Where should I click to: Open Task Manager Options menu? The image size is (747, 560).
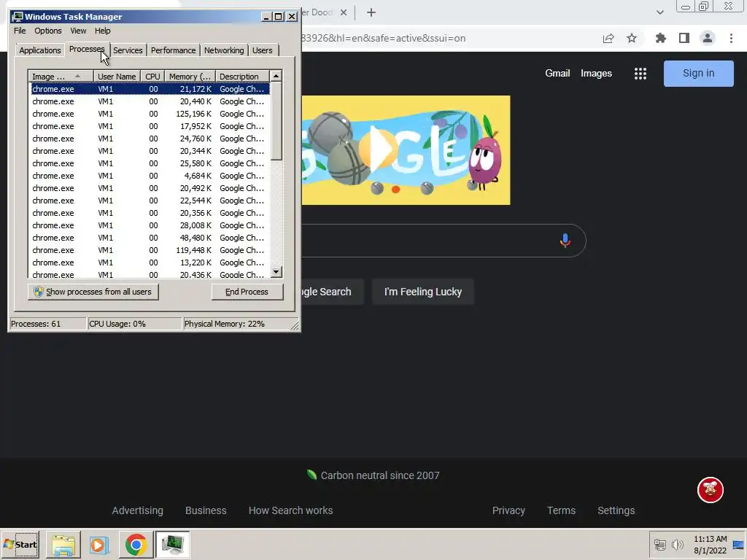(x=47, y=31)
